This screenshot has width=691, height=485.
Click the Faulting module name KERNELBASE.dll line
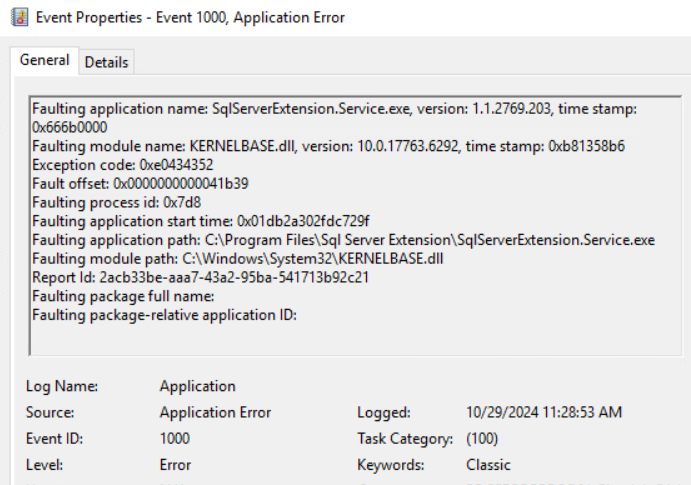(x=328, y=146)
